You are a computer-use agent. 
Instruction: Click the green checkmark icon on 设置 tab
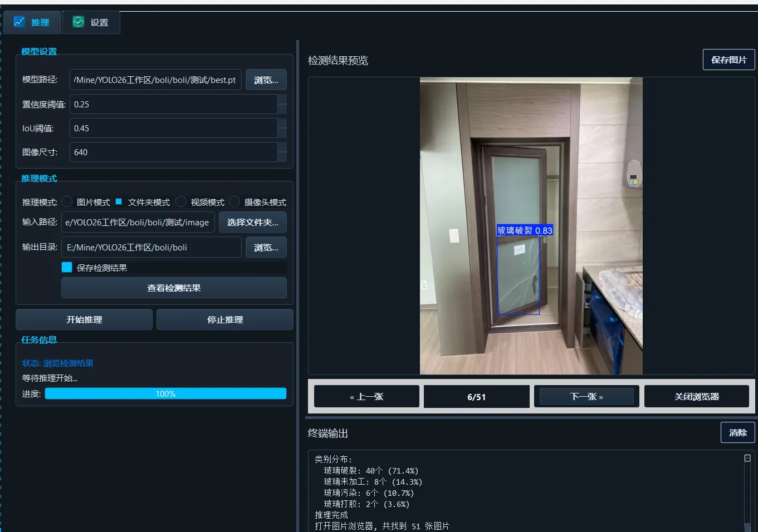click(77, 22)
